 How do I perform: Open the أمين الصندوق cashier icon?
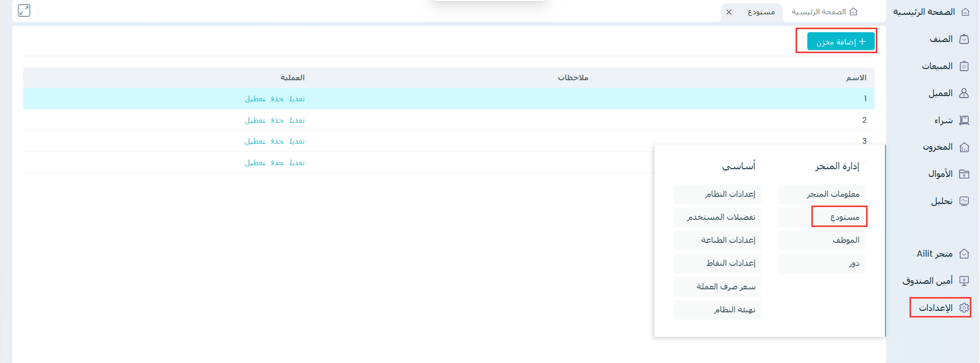click(x=964, y=281)
